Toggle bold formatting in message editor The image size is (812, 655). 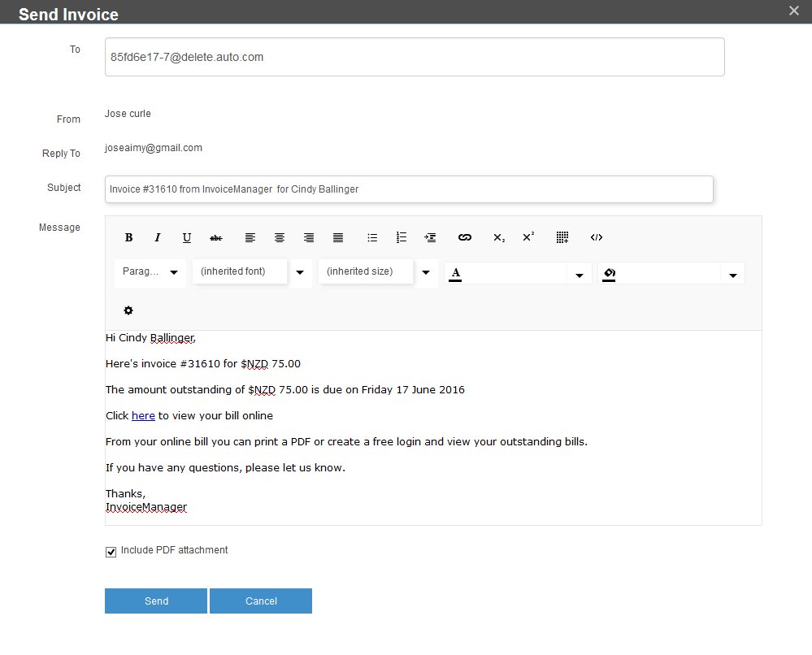[x=128, y=238]
